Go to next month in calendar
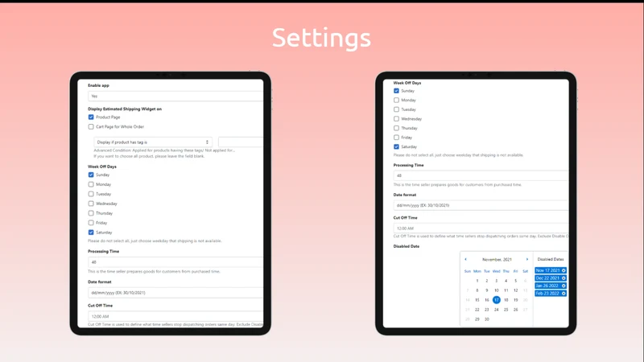The height and width of the screenshot is (362, 644). (527, 259)
